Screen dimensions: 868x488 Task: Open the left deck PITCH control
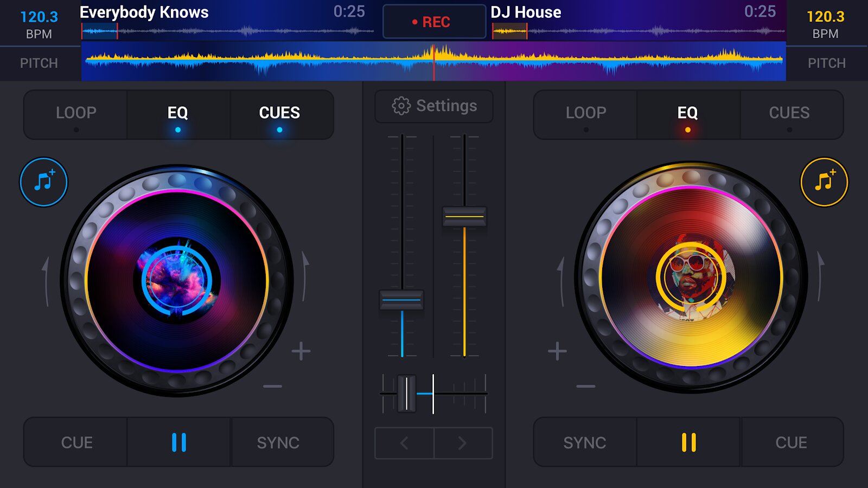(39, 63)
